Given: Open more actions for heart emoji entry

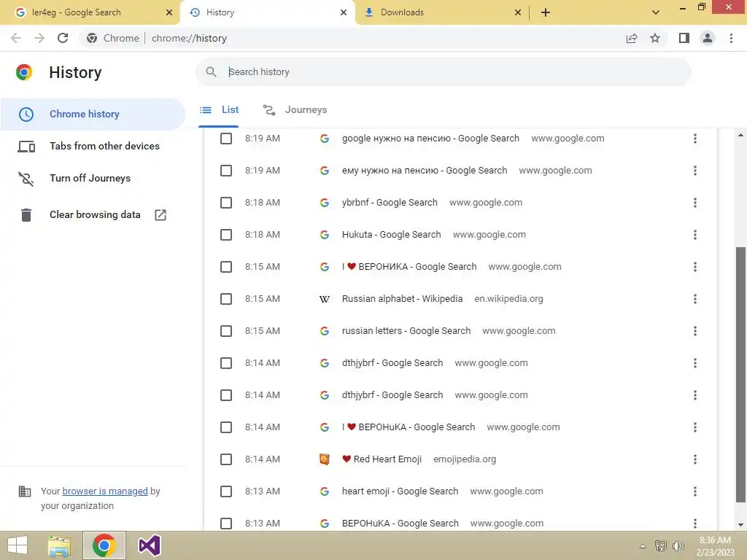Looking at the screenshot, I should [695, 491].
